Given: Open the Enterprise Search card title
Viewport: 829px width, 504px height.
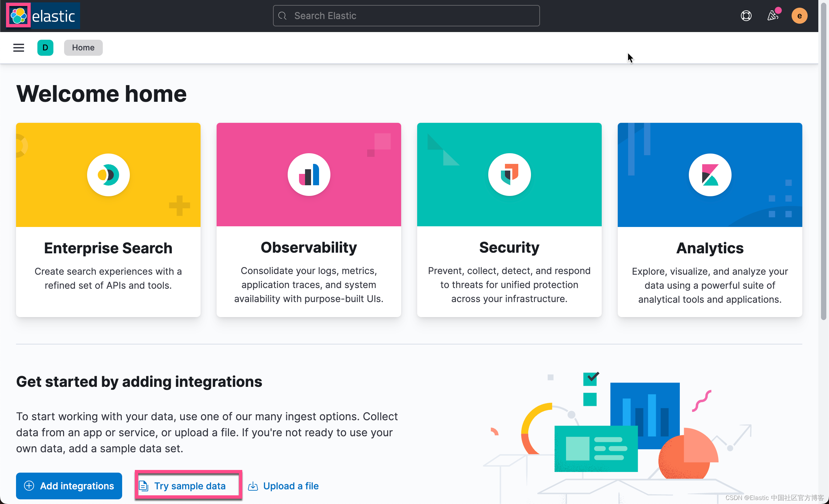Looking at the screenshot, I should (x=108, y=248).
